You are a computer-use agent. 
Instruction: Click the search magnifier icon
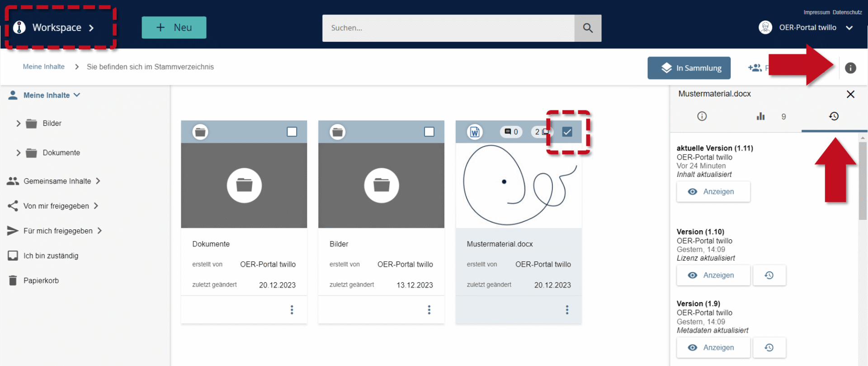pyautogui.click(x=588, y=28)
